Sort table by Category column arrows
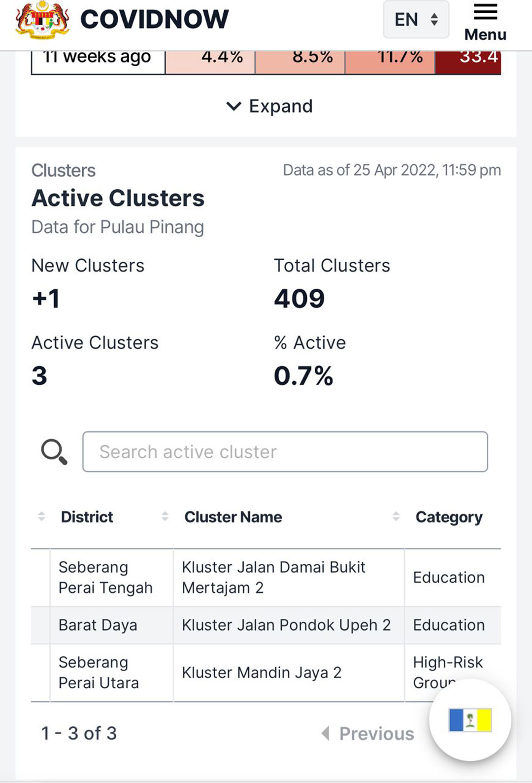This screenshot has height=783, width=532. 396,516
